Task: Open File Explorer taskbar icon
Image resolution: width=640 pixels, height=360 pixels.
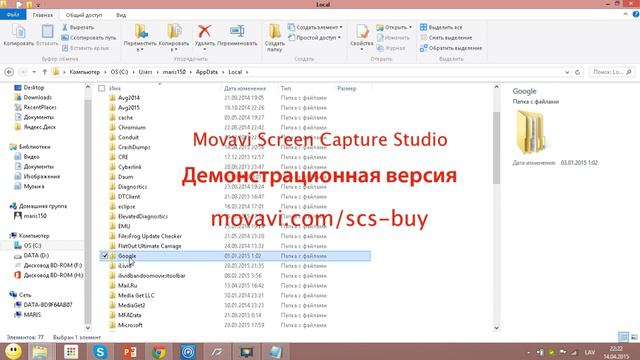Action: tap(40, 351)
